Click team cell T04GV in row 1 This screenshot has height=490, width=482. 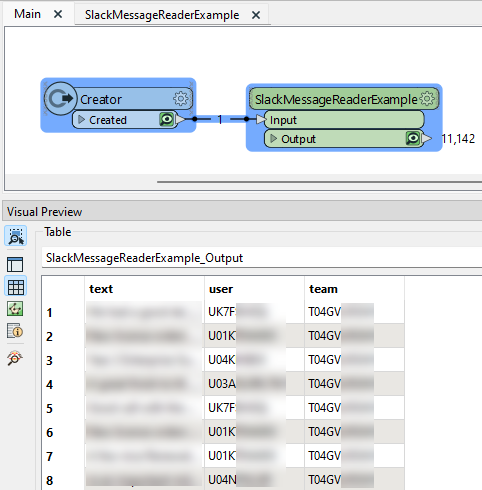[354, 312]
